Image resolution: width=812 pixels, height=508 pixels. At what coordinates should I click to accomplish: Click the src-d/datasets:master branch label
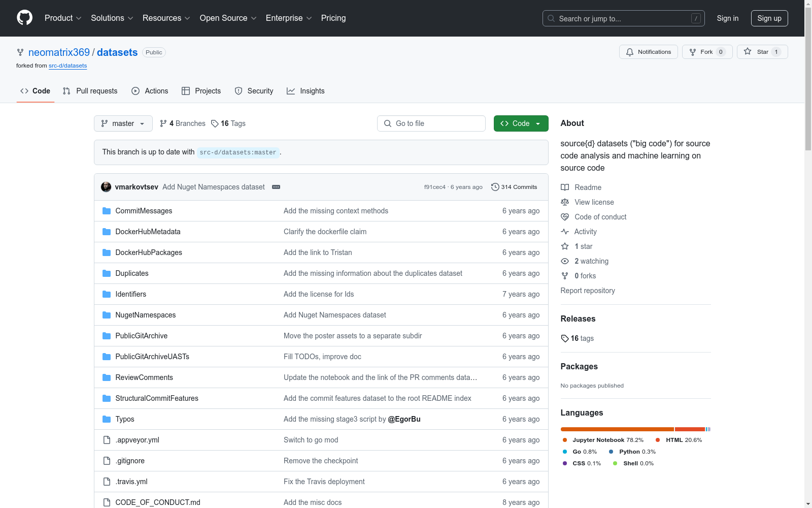click(x=238, y=152)
